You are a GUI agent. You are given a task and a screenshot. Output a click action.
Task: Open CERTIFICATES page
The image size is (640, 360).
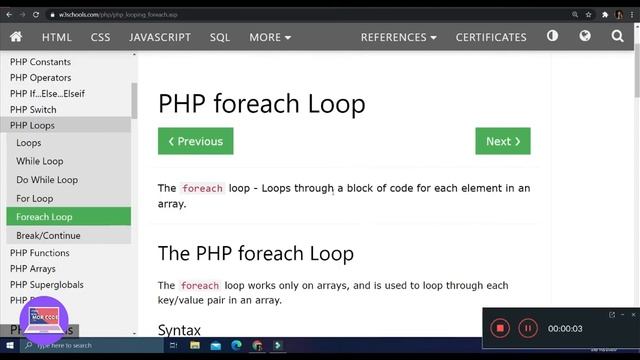tap(491, 37)
